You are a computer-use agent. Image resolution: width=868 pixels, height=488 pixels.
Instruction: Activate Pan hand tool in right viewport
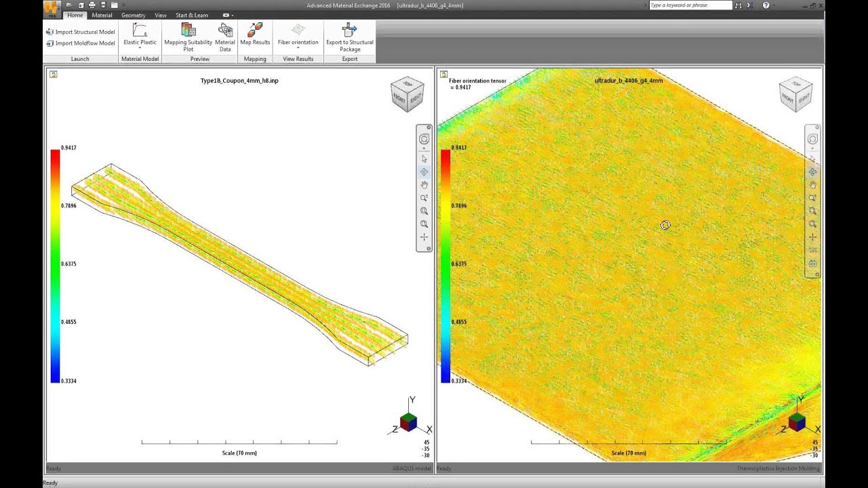(x=812, y=185)
